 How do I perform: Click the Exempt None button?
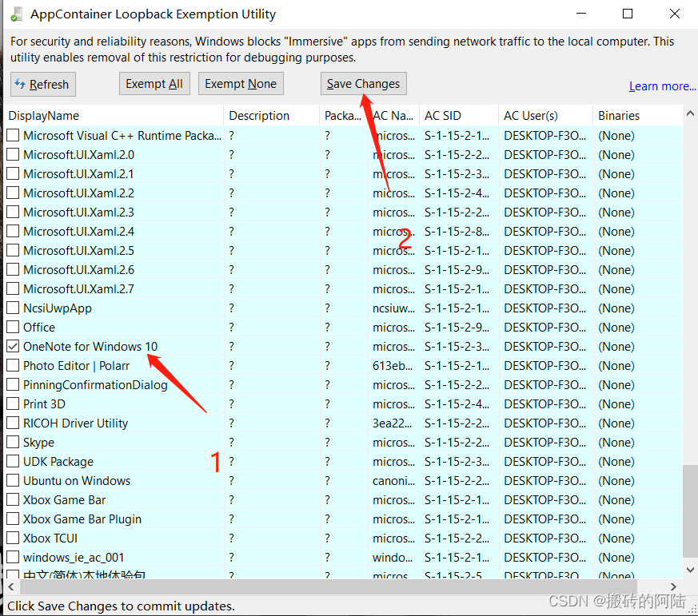click(x=241, y=84)
